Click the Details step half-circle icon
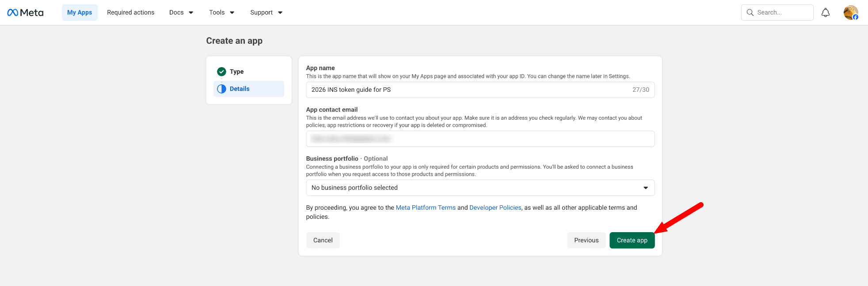Screen dimensions: 868x286 point(221,89)
